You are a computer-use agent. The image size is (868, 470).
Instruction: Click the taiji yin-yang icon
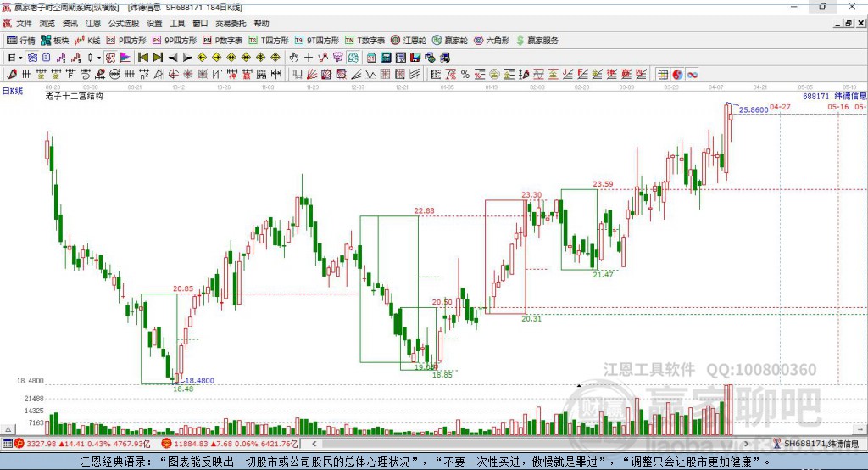pos(677,75)
